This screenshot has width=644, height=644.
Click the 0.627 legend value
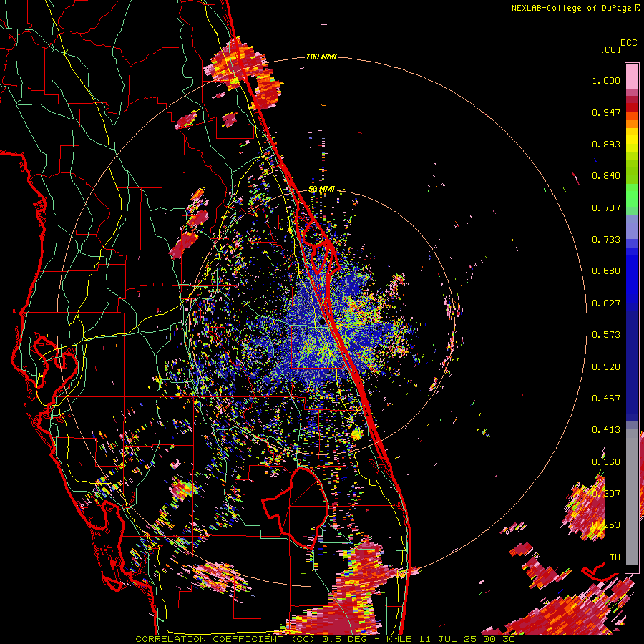606,303
